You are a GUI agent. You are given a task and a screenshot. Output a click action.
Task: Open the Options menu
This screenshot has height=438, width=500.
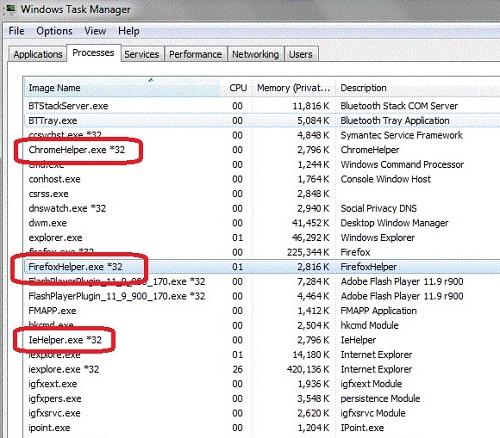[54, 31]
